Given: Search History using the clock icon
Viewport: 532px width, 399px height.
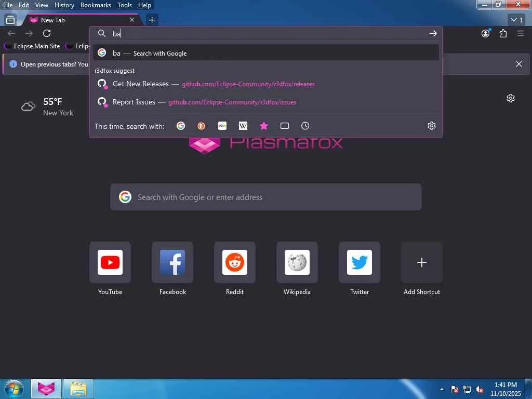Looking at the screenshot, I should click(305, 126).
